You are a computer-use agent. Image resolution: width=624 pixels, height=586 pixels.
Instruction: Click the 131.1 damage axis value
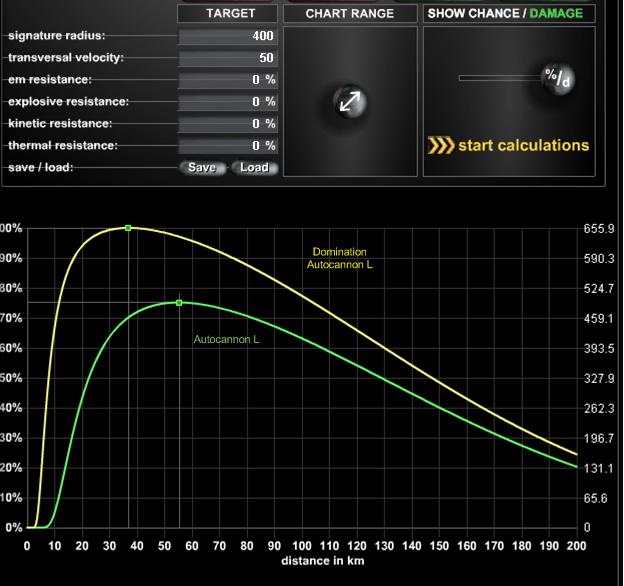tap(599, 468)
